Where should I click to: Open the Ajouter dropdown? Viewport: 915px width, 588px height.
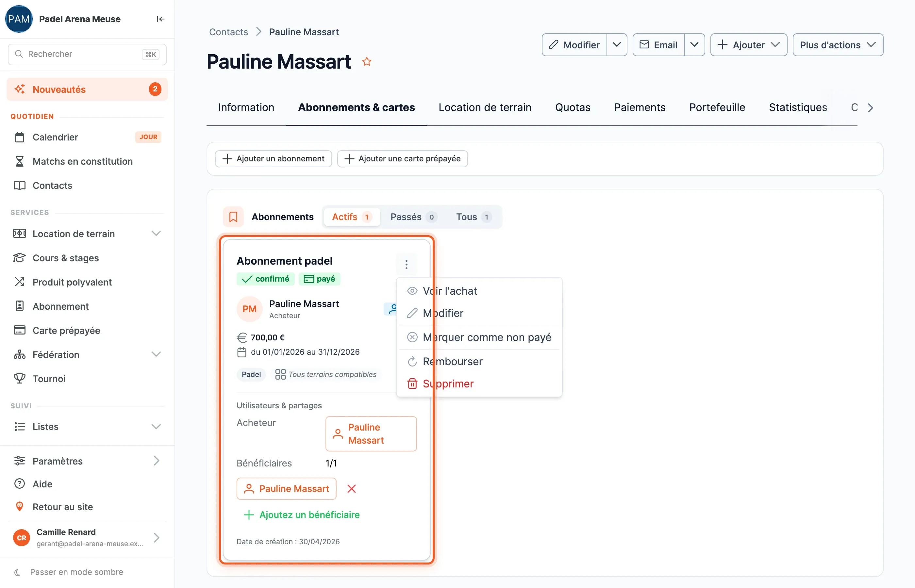point(748,45)
